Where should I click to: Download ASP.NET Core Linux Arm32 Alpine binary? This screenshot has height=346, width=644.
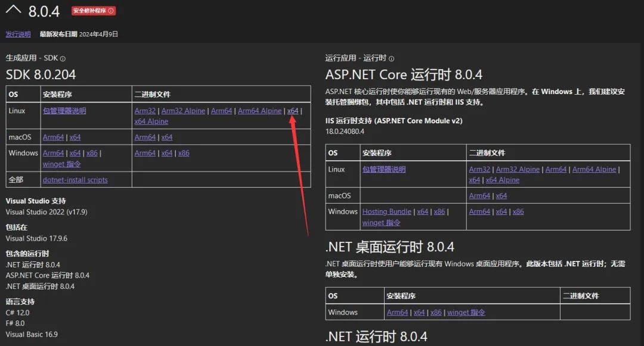coord(518,169)
